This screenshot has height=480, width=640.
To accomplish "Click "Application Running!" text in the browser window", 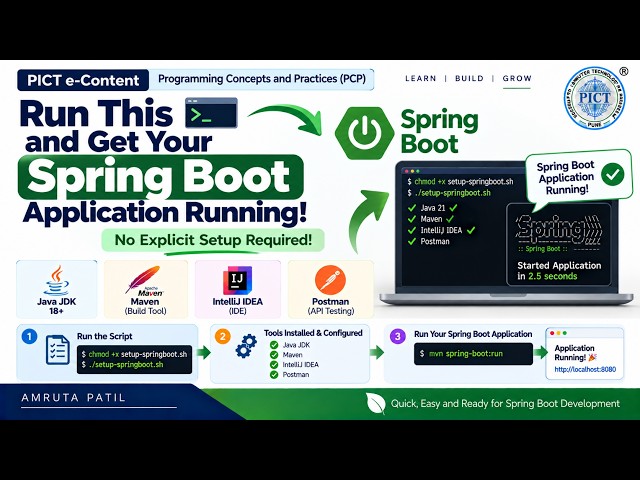I will tap(574, 353).
